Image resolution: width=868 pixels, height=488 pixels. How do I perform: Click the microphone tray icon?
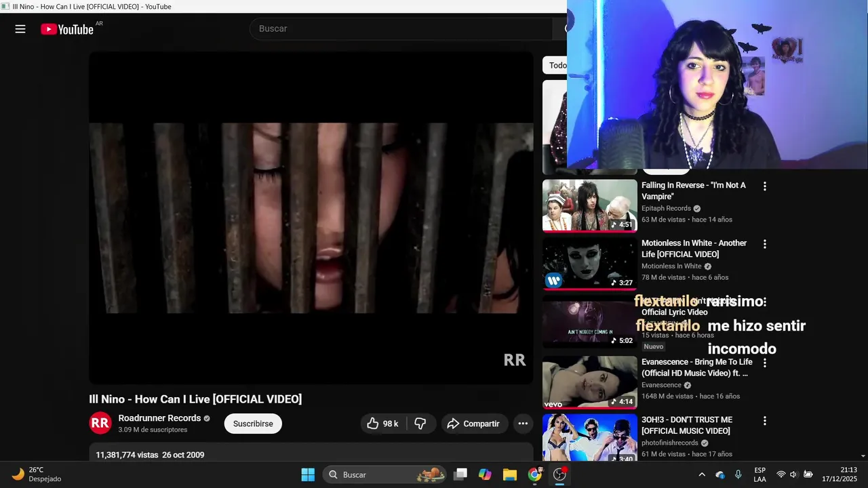point(738,474)
